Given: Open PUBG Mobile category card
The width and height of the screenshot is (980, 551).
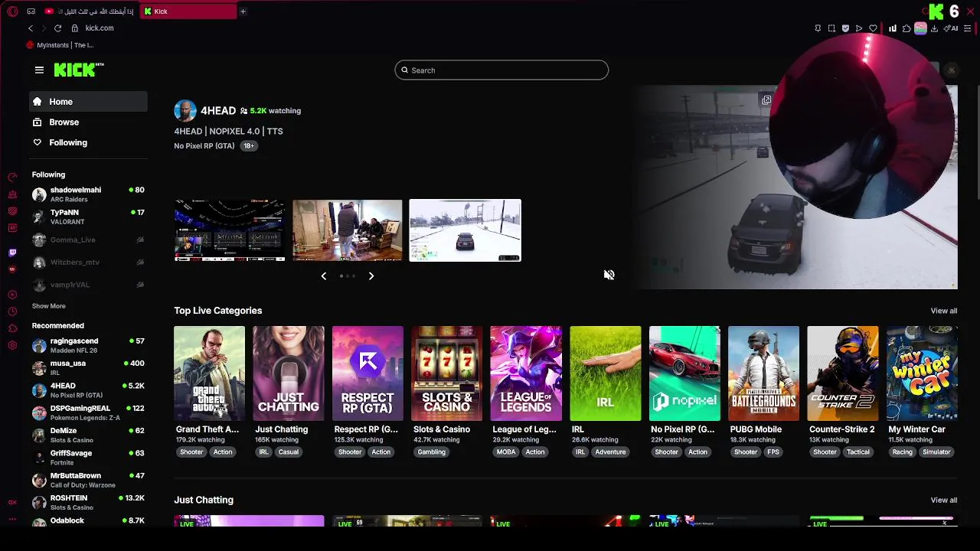Looking at the screenshot, I should (x=763, y=373).
